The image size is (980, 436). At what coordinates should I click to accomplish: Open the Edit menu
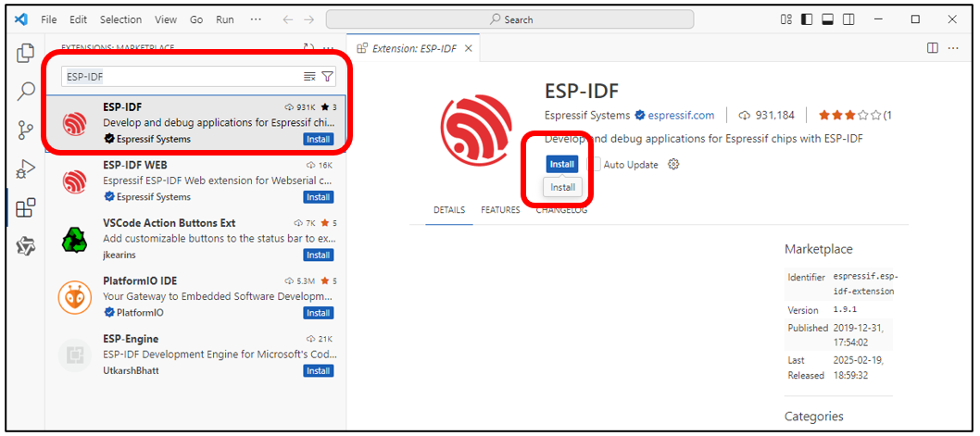pos(78,19)
